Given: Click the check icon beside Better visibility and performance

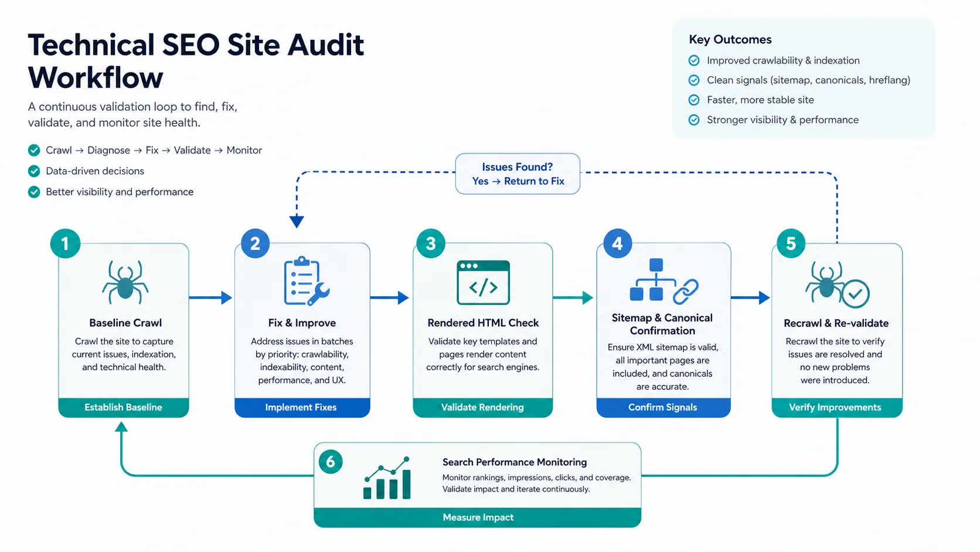Looking at the screenshot, I should [x=34, y=192].
